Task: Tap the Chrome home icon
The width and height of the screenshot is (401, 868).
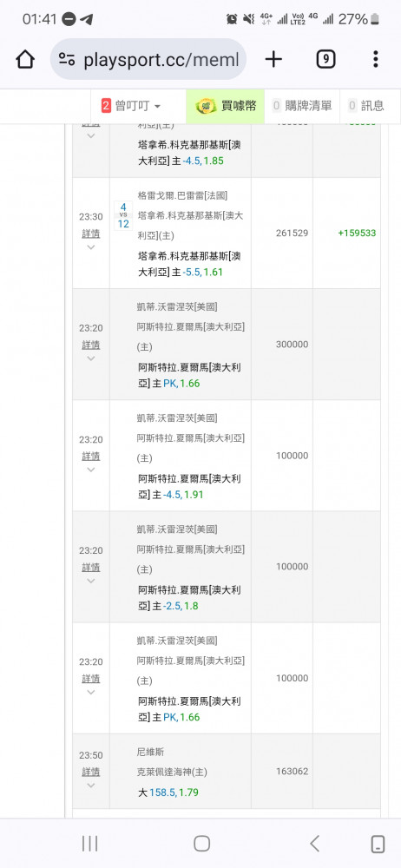Action: (25, 59)
